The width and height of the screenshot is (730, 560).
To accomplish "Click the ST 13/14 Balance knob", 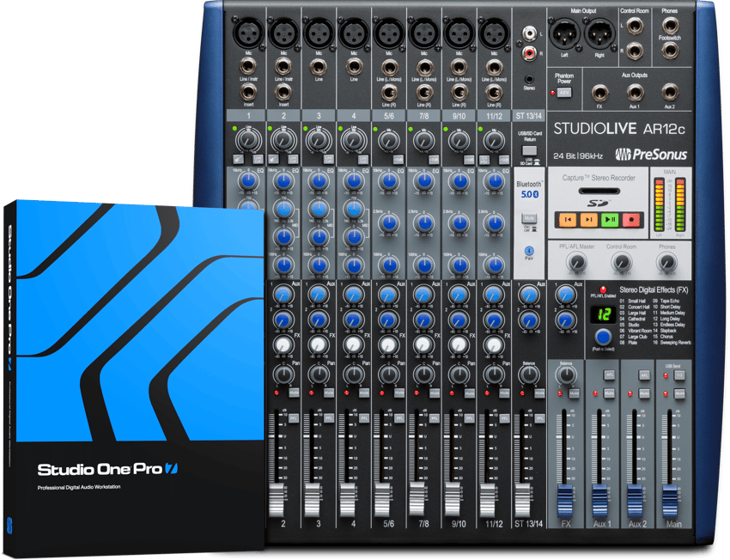I will point(529,374).
